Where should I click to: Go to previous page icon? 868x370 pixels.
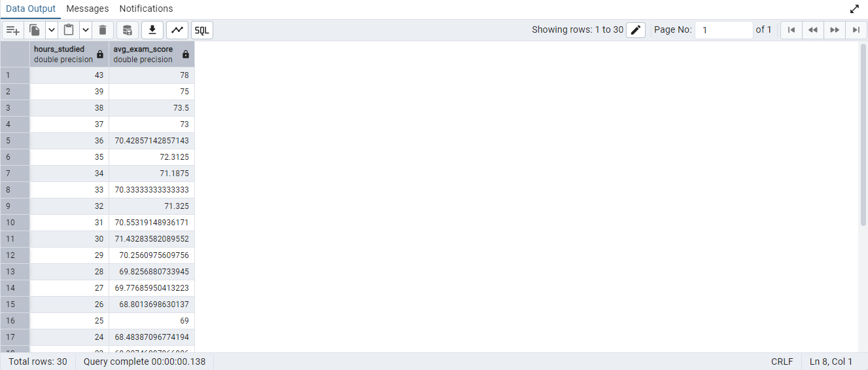[x=813, y=30]
